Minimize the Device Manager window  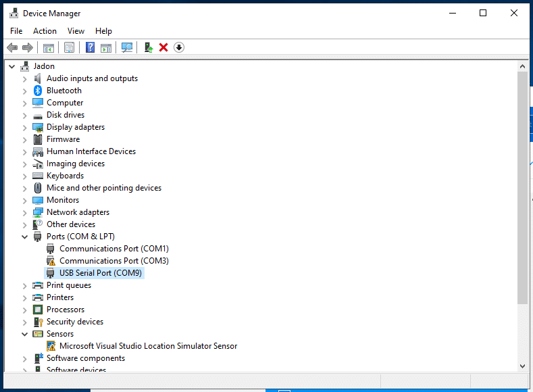453,14
